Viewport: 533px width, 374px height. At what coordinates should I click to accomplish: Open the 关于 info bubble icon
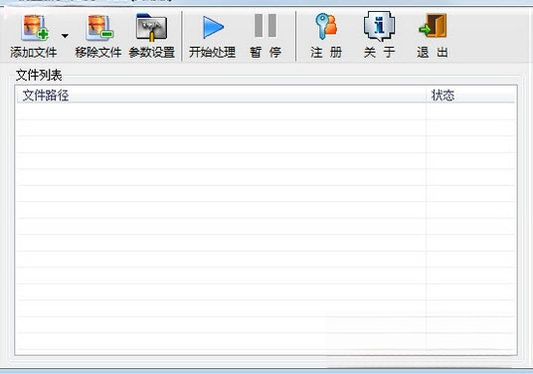[379, 26]
